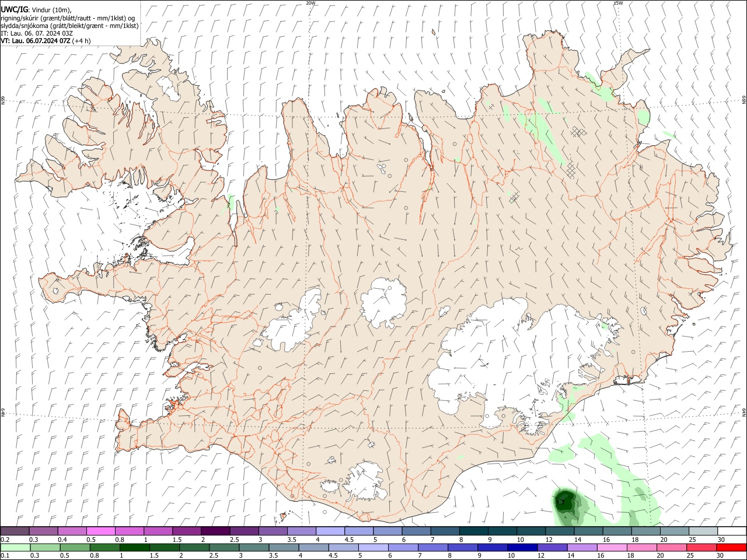Select the bright pink 0.5–0.8 upper legend swatch
Screen dimensions: 747x560
pyautogui.click(x=101, y=531)
